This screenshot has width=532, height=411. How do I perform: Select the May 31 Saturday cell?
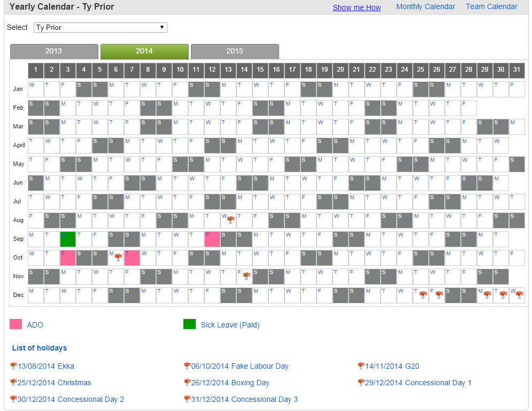click(517, 164)
